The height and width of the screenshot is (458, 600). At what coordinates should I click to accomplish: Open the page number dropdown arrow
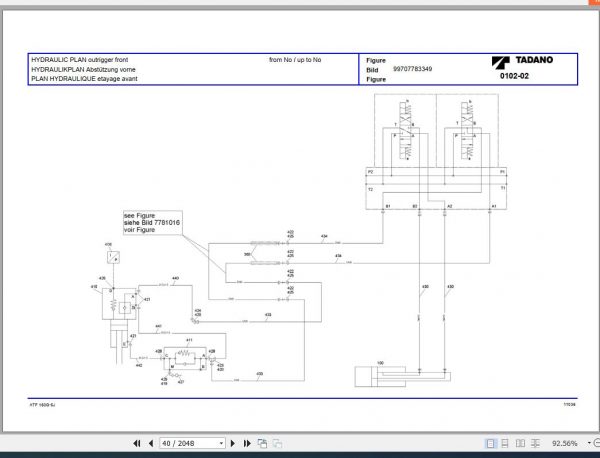[x=222, y=443]
